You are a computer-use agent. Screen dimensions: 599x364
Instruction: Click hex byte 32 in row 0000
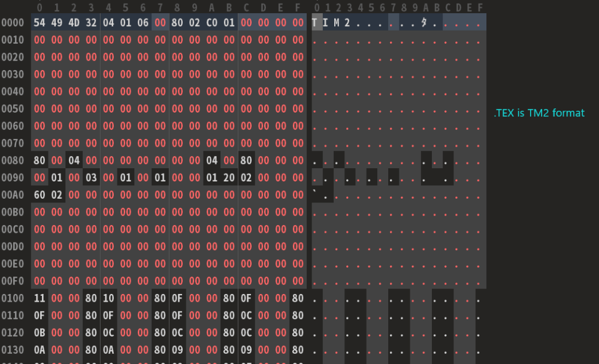coord(91,23)
